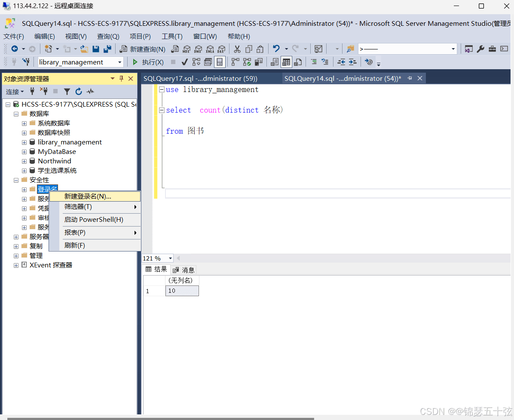514x420 pixels.
Task: Open the toolbox icon in toolbar
Action: [493, 49]
